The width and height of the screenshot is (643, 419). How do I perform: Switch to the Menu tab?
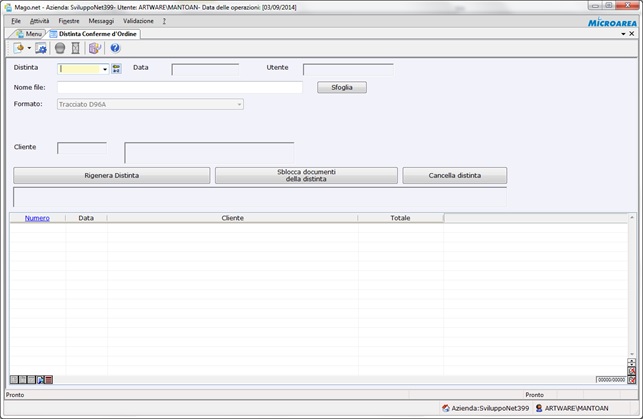click(28, 34)
